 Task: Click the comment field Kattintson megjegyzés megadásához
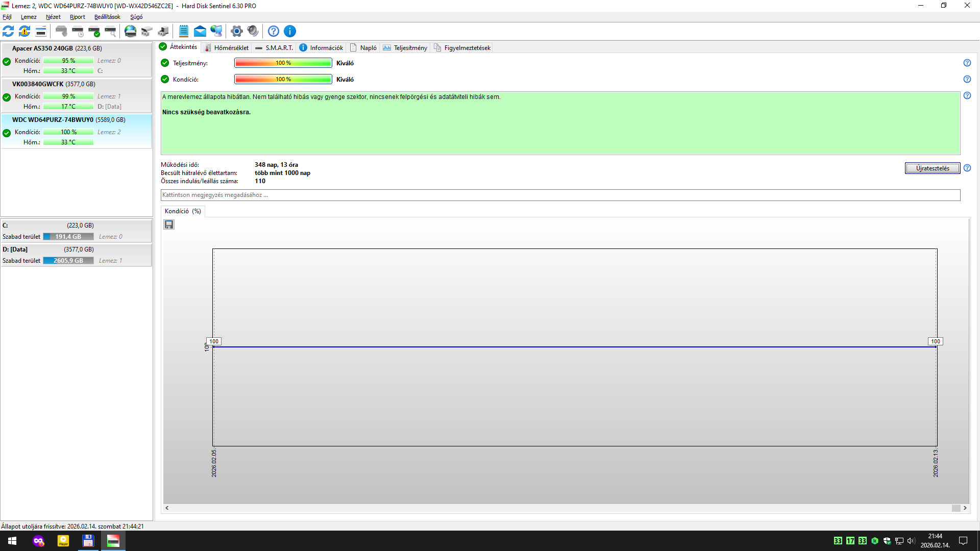coord(560,195)
